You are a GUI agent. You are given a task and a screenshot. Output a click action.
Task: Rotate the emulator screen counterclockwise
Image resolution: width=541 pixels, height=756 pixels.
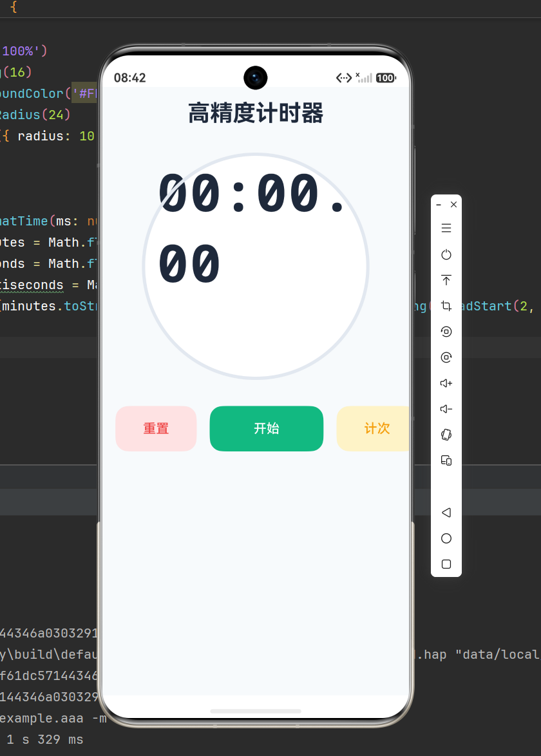(x=446, y=332)
